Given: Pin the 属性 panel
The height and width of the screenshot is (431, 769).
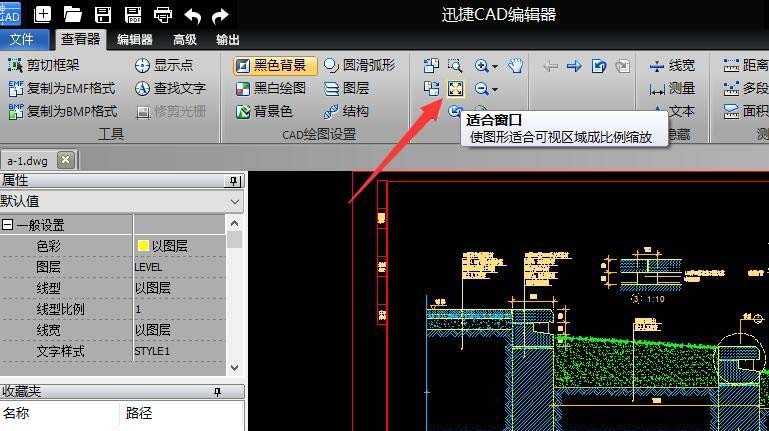Looking at the screenshot, I should pyautogui.click(x=233, y=181).
